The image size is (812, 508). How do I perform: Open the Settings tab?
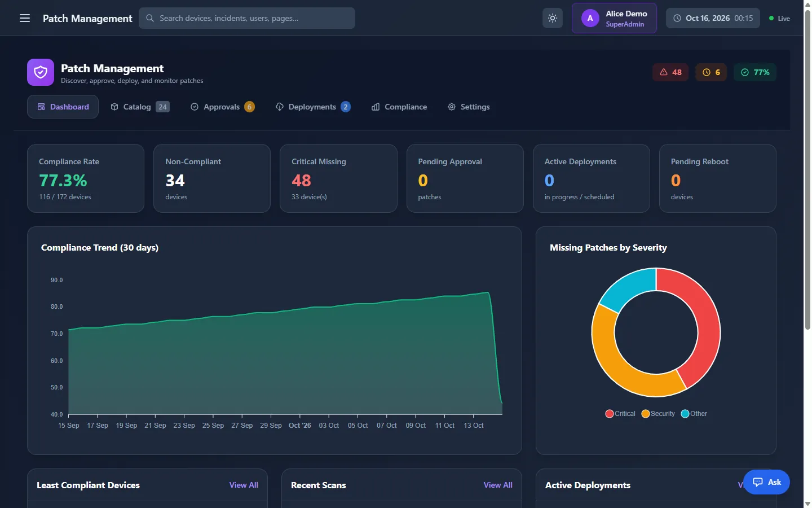tap(469, 107)
